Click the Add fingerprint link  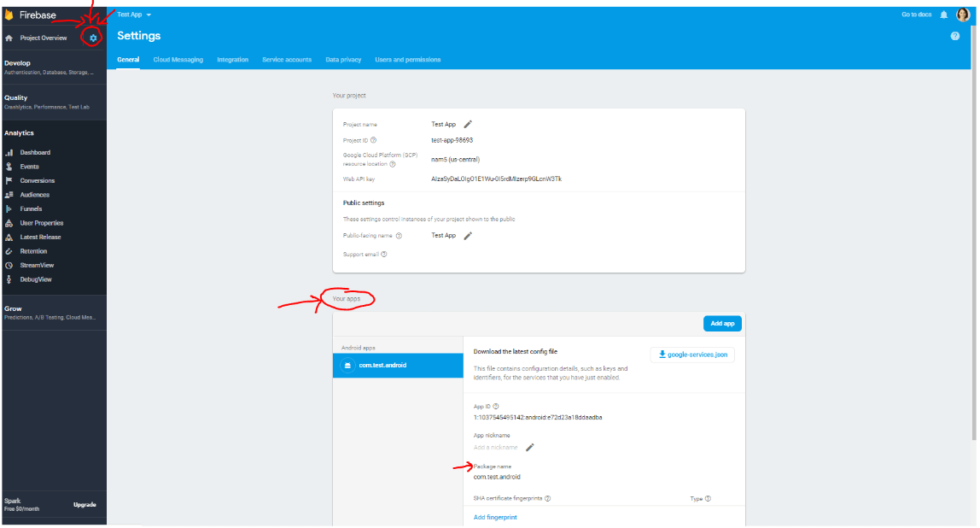495,517
